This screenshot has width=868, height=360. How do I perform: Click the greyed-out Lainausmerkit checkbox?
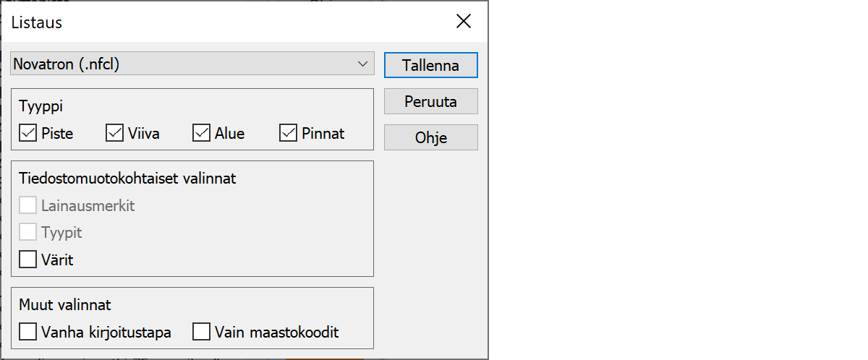pos(28,206)
